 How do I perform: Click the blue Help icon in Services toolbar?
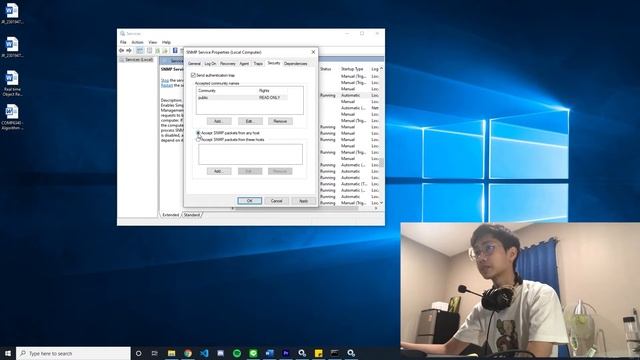point(175,51)
